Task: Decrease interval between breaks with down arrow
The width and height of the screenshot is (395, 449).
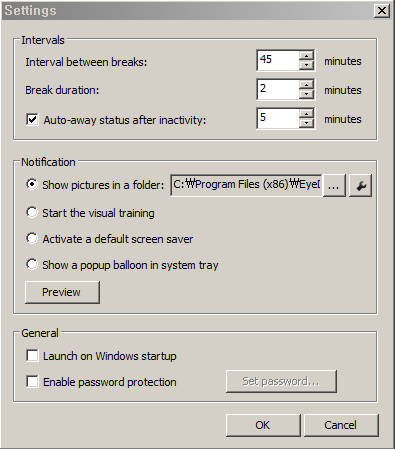Action: 306,65
